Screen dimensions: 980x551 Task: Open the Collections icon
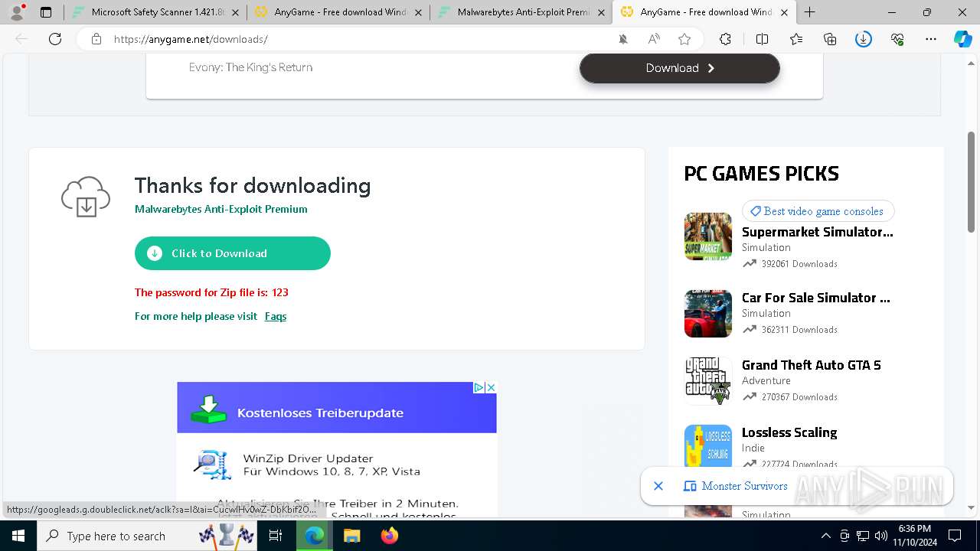[x=830, y=39]
